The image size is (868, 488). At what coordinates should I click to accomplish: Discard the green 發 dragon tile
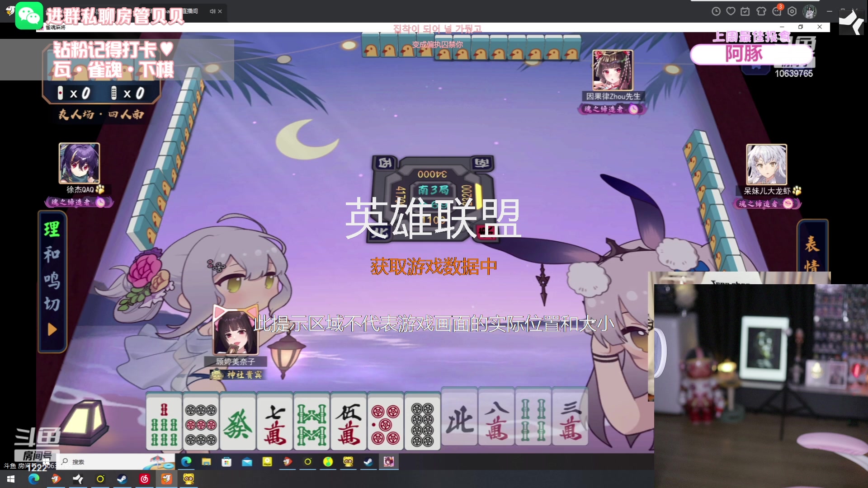238,422
